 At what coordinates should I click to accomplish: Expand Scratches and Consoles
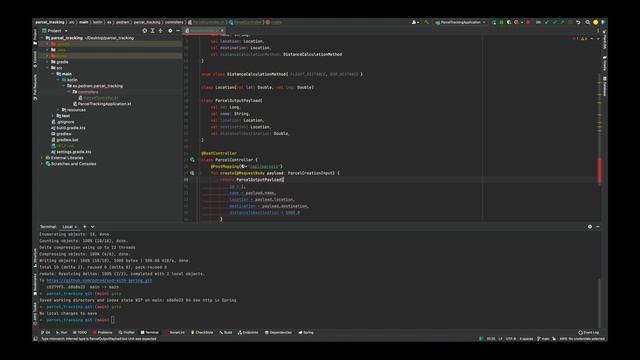pos(42,164)
